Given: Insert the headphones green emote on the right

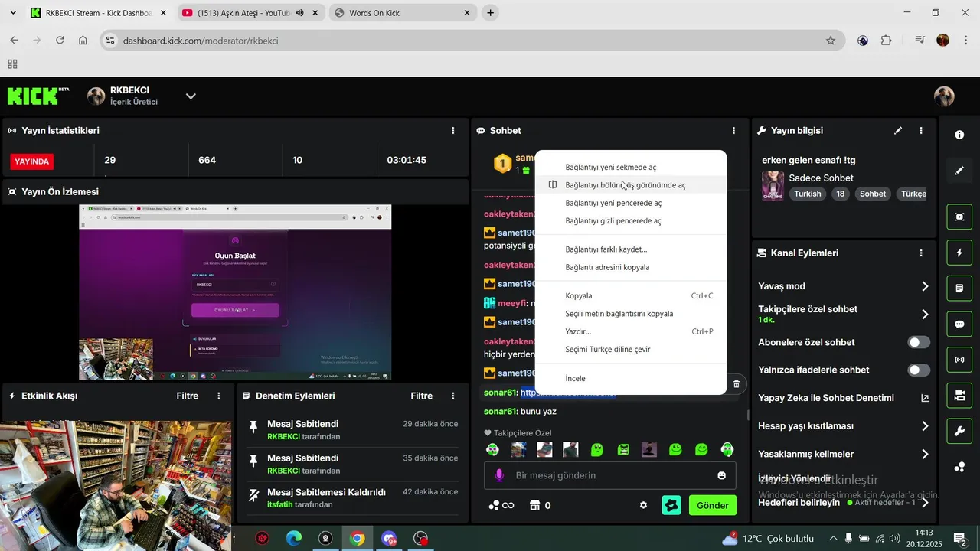Looking at the screenshot, I should tap(727, 449).
